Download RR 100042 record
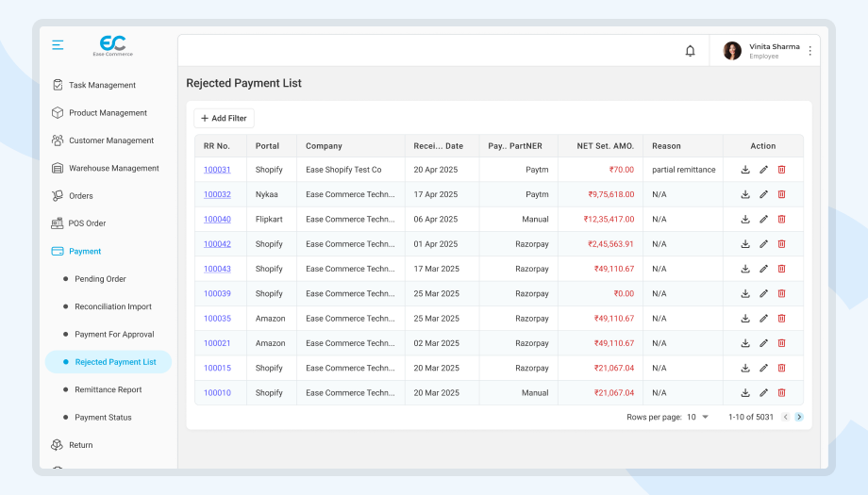The width and height of the screenshot is (868, 495). coord(745,244)
